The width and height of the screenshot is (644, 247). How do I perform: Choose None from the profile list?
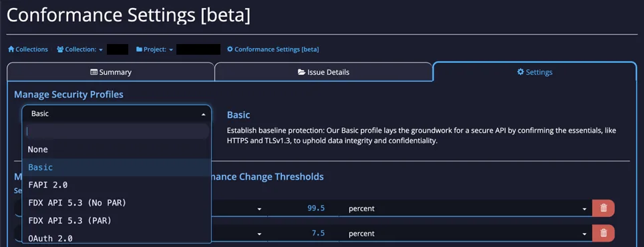pos(117,150)
